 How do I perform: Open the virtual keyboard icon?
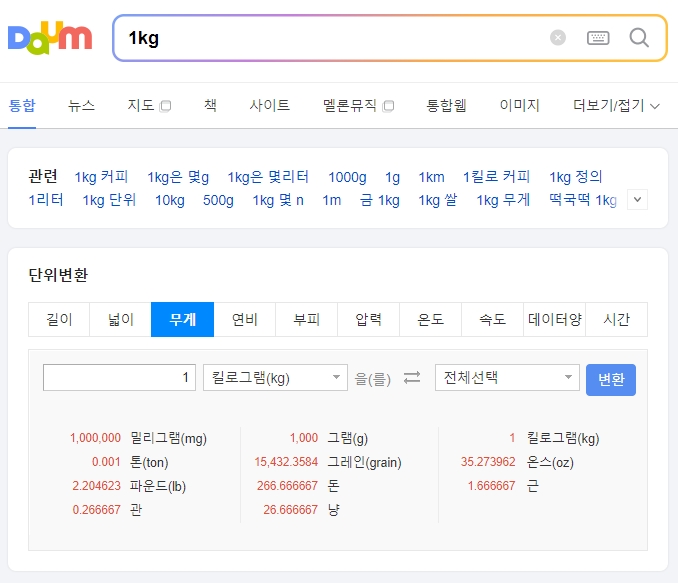[x=598, y=38]
